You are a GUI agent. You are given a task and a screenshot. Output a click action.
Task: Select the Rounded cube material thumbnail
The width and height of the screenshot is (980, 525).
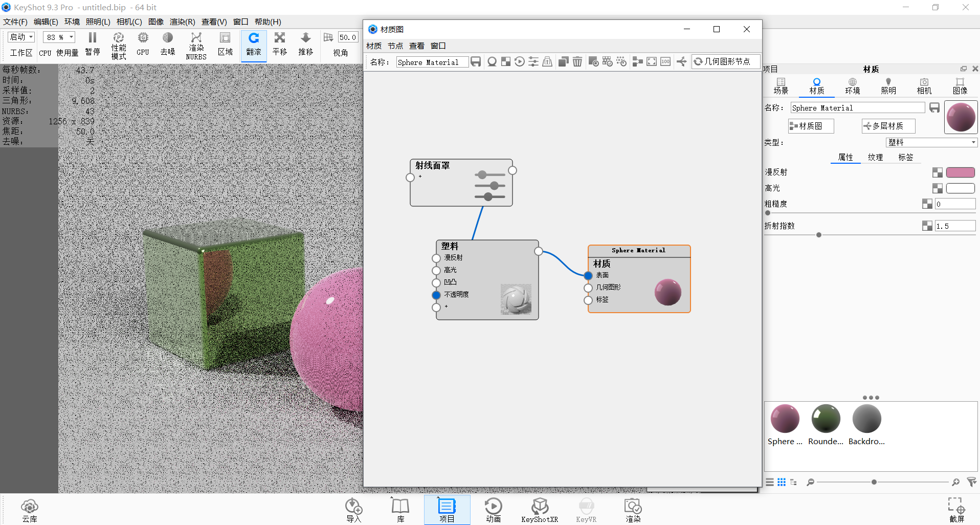point(826,425)
